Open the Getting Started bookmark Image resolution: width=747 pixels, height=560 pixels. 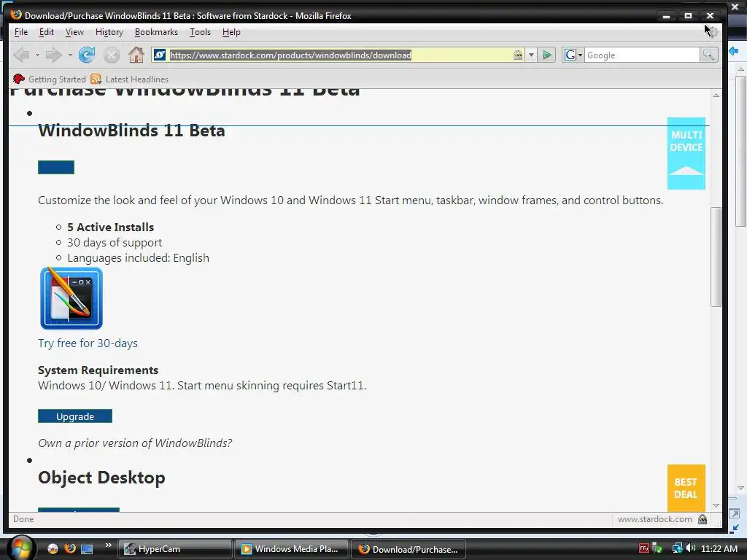(50, 79)
